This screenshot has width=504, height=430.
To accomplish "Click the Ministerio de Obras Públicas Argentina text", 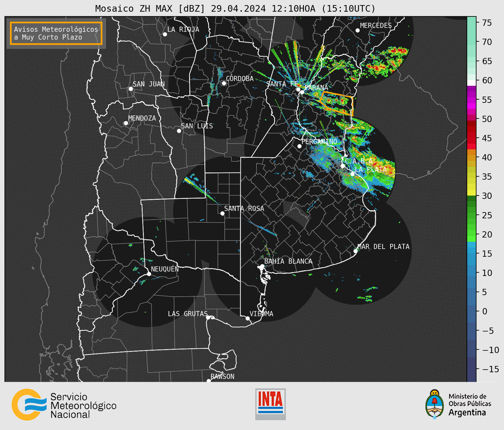I will pyautogui.click(x=470, y=404).
